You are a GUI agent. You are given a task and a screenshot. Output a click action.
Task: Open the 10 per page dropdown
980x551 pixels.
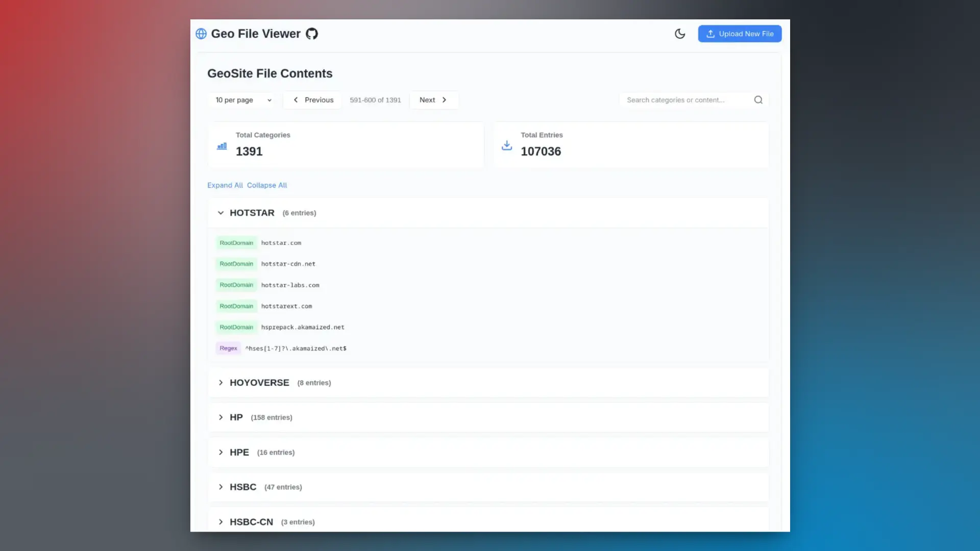click(x=242, y=100)
